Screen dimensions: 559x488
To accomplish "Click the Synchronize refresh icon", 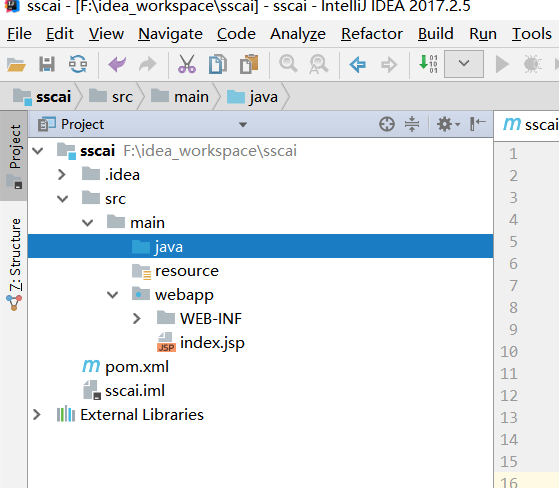I will tap(78, 65).
